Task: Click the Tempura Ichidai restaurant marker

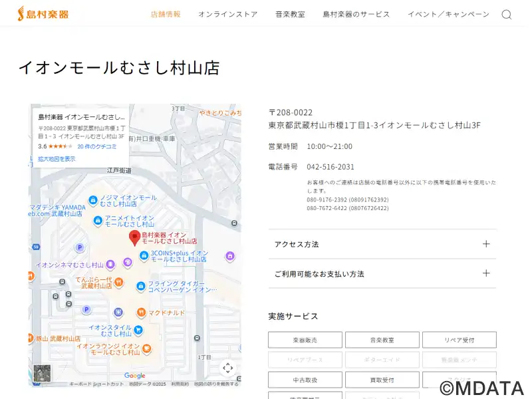Action: coord(118,281)
